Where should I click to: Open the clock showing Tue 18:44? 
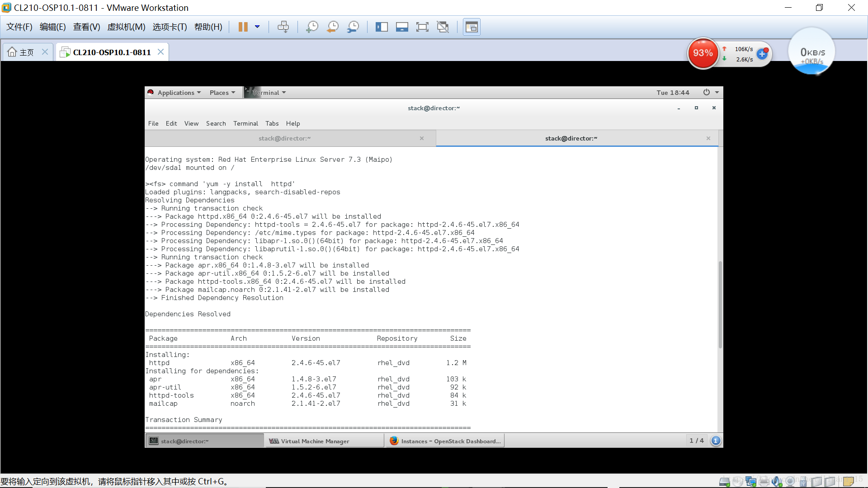click(x=673, y=93)
